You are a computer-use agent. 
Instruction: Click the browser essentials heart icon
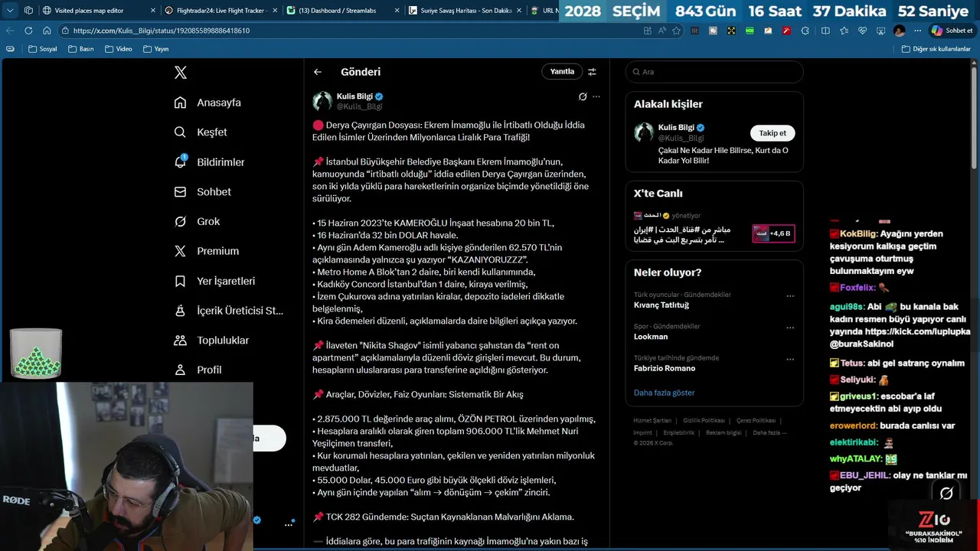(862, 31)
